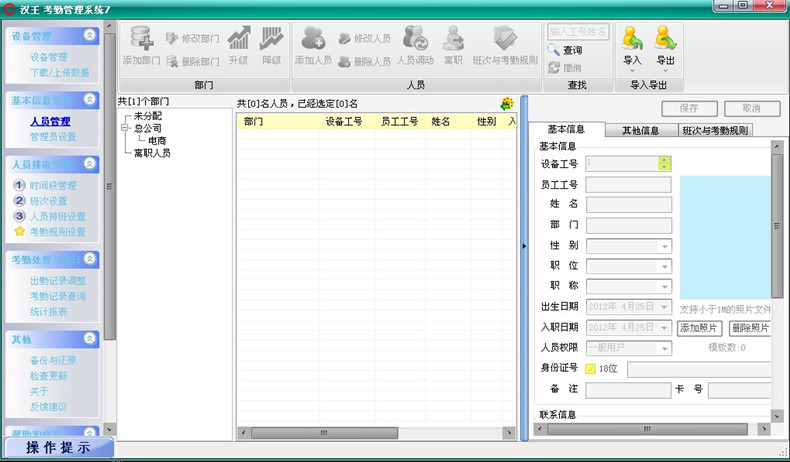Open the 性别 dropdown
Viewport: 790px width, 462px height.
pyautogui.click(x=665, y=246)
